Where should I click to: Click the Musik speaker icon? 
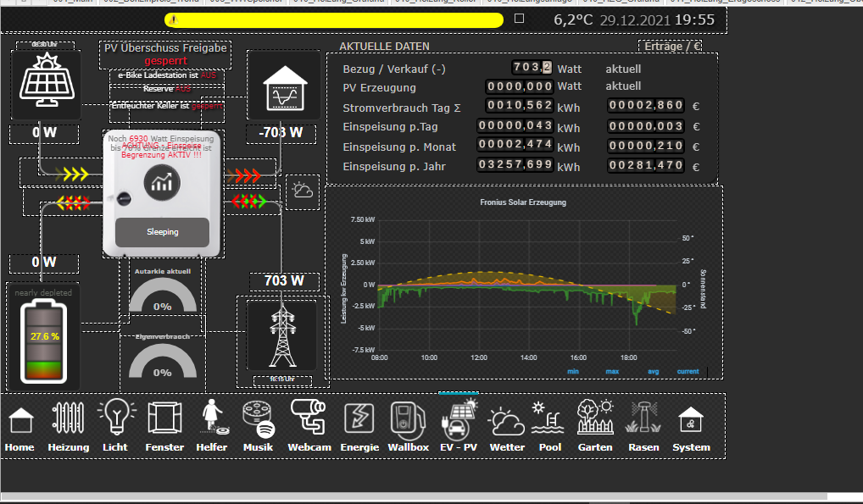click(x=259, y=419)
